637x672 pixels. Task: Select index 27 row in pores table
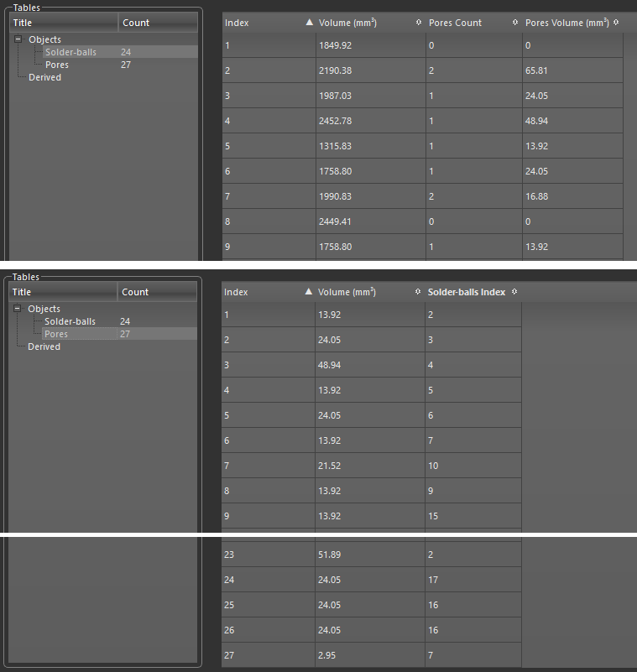(x=371, y=655)
